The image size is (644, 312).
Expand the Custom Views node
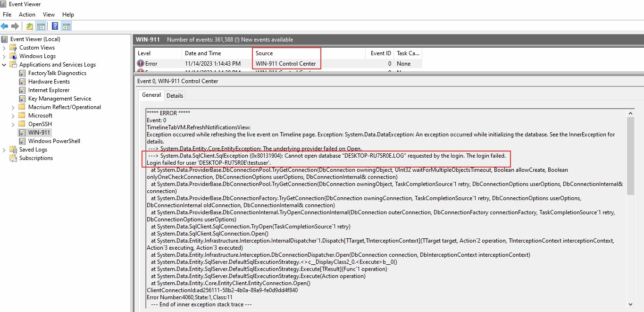point(4,48)
